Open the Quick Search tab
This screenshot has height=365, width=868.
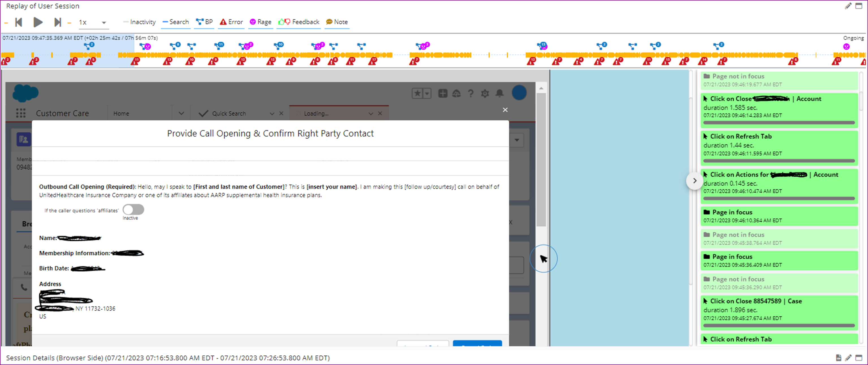point(229,113)
